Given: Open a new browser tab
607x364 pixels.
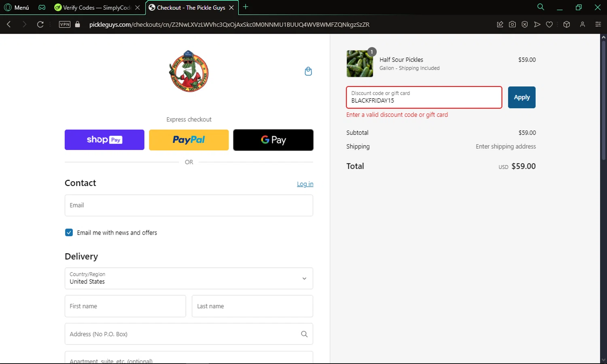Looking at the screenshot, I should pos(246,7).
